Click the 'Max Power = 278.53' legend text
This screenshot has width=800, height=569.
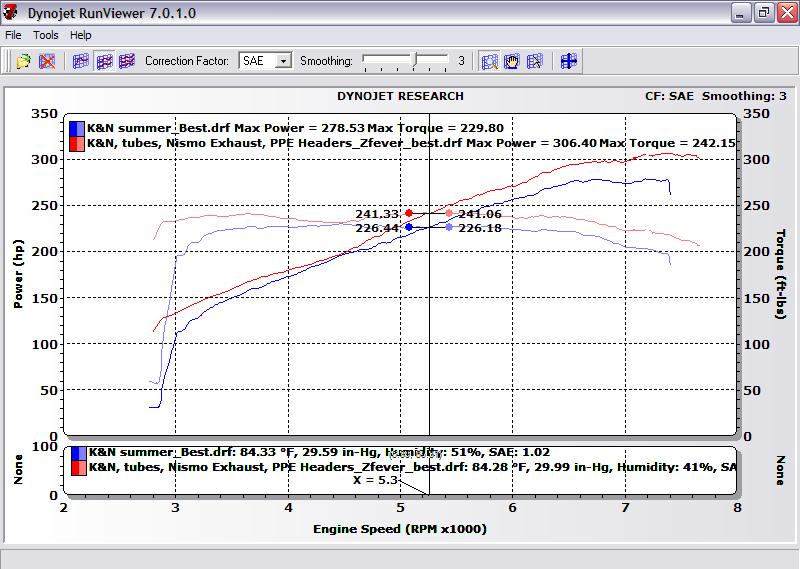299,128
